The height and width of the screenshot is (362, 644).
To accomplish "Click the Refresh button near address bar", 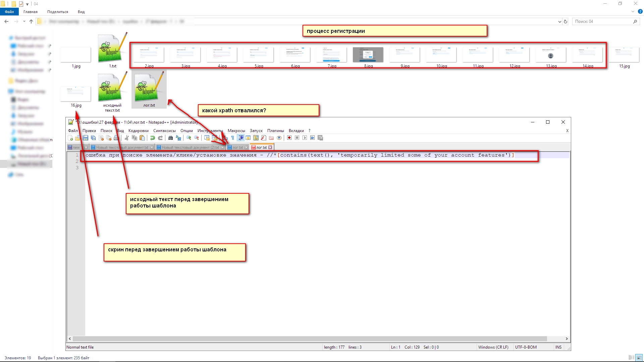I will (x=566, y=21).
